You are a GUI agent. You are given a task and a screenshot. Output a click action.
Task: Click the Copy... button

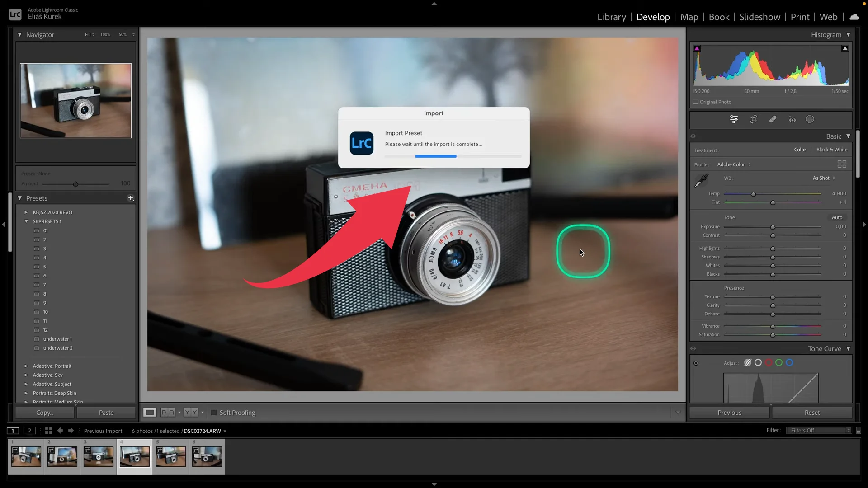click(x=44, y=413)
